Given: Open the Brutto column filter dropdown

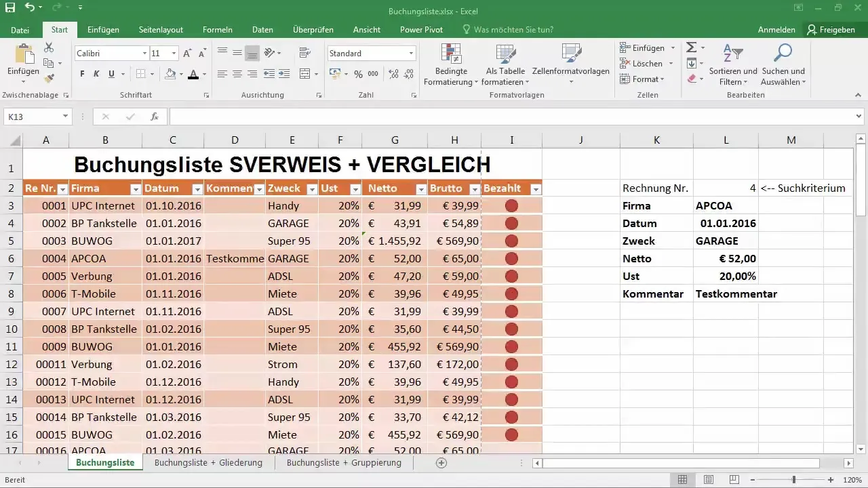Looking at the screenshot, I should [x=475, y=189].
